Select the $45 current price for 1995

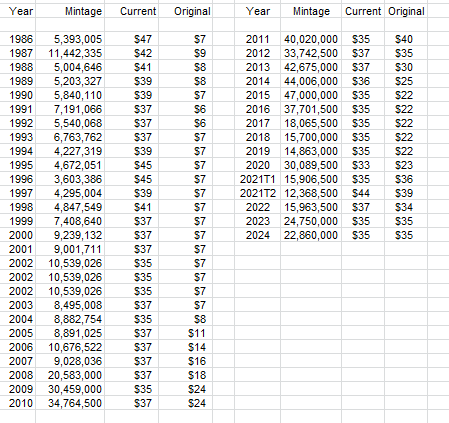pos(131,165)
